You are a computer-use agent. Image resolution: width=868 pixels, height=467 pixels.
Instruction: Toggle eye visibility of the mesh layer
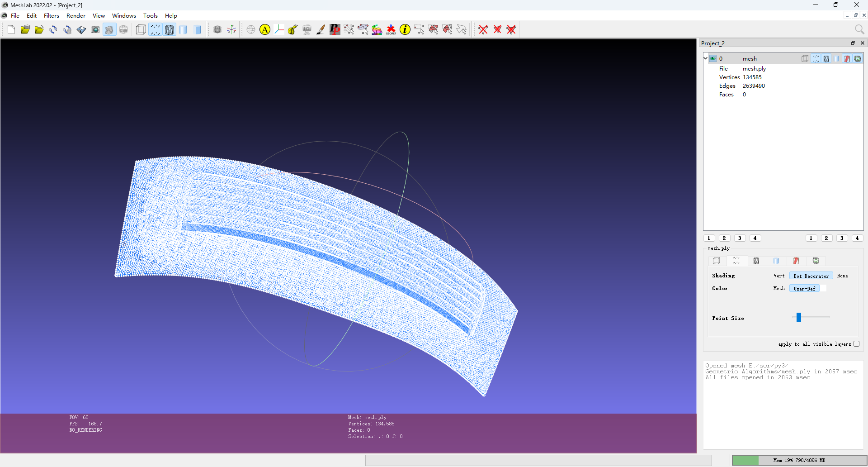click(713, 58)
